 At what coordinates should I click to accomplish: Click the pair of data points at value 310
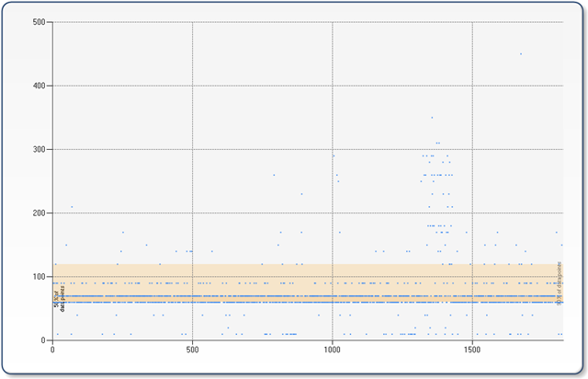point(437,144)
